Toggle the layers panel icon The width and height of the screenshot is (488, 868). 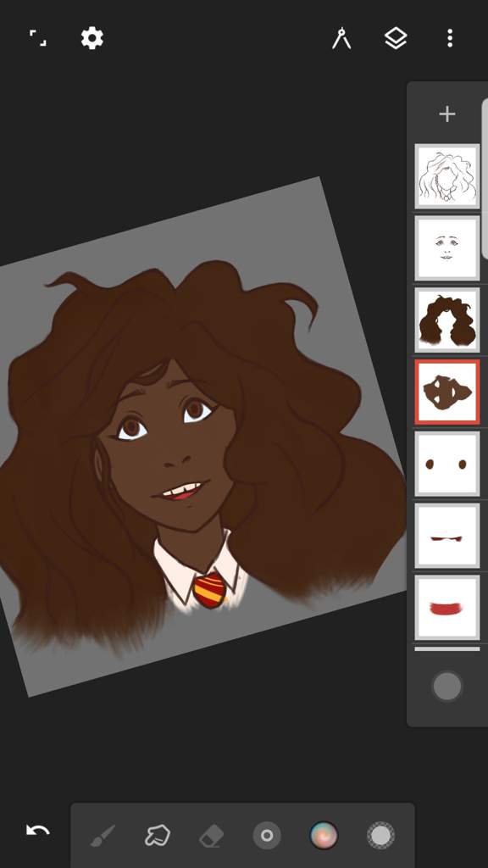(x=396, y=38)
